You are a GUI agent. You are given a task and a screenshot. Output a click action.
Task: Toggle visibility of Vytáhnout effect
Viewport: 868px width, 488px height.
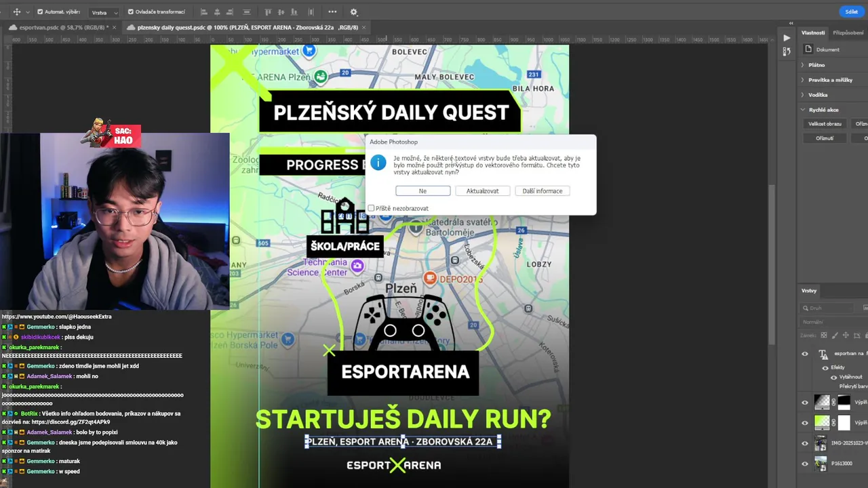[x=833, y=378]
